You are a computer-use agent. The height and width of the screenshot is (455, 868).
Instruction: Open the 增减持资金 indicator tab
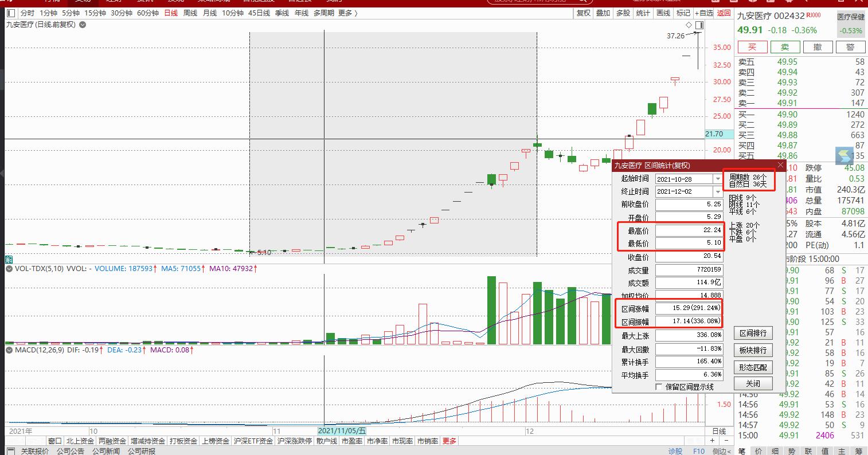[x=148, y=441]
